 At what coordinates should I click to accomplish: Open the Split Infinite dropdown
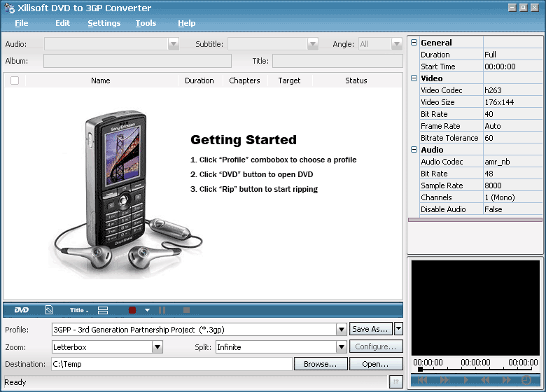[342, 347]
